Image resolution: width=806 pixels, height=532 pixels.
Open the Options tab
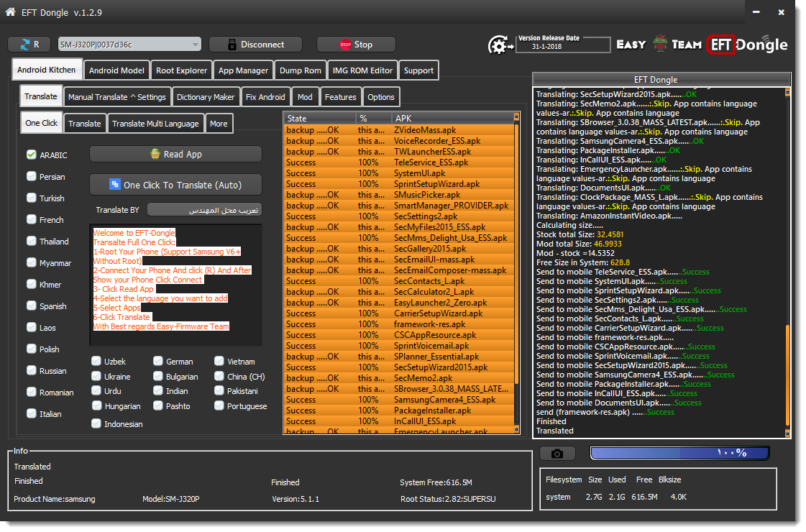pyautogui.click(x=381, y=97)
